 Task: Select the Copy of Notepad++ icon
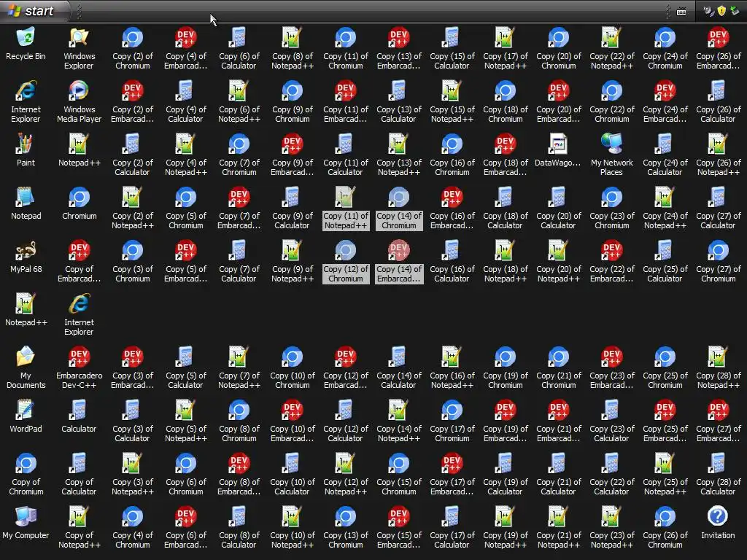coord(79,528)
